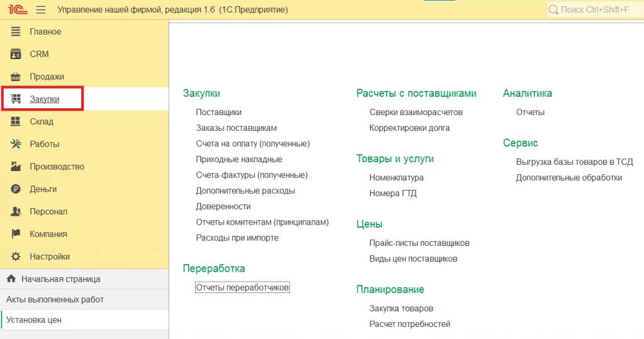The width and height of the screenshot is (644, 339).
Task: Open the Компания section
Action: [x=84, y=234]
